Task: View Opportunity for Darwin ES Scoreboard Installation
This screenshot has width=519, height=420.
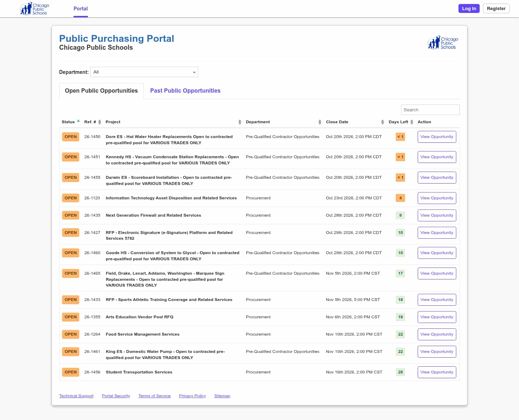Action: point(437,178)
